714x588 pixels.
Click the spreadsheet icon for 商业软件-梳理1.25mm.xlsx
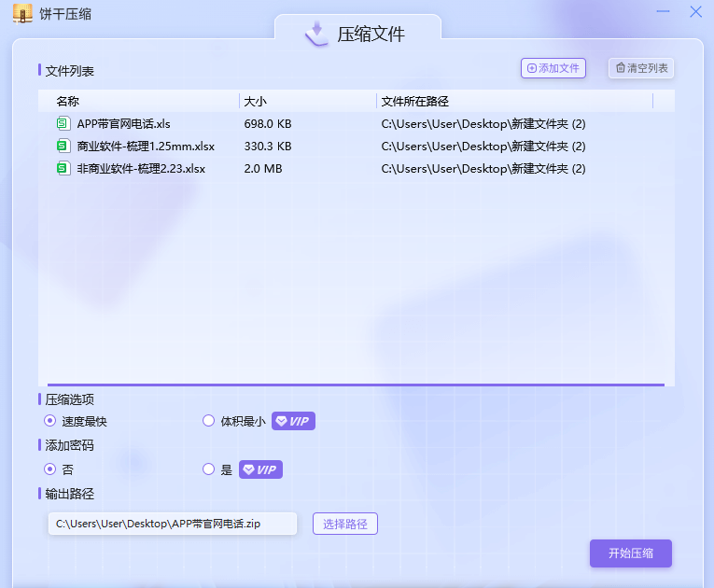[63, 146]
